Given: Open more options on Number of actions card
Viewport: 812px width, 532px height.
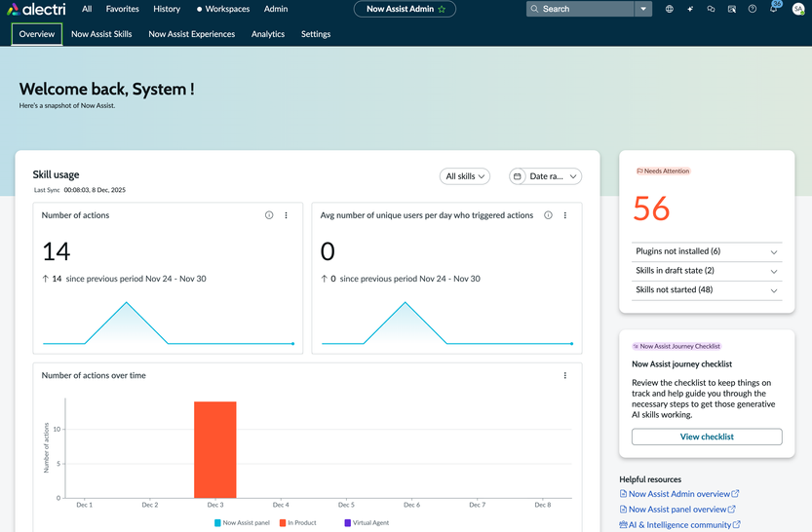Looking at the screenshot, I should coord(286,215).
